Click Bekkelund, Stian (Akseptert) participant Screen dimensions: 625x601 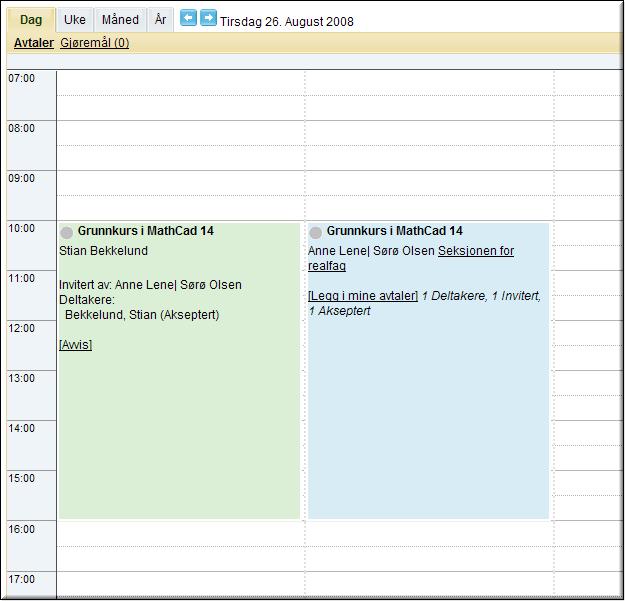click(x=142, y=315)
